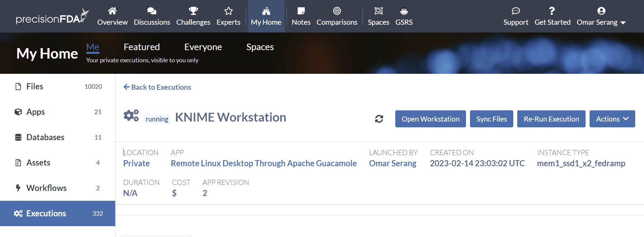The image size is (644, 237).
Task: Switch to the Everyone tab
Action: pos(203,47)
